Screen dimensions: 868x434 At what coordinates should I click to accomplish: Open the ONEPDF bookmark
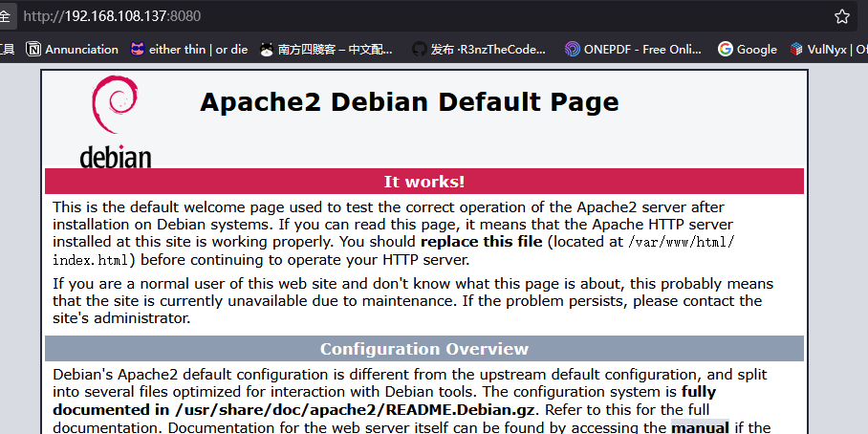coord(633,50)
